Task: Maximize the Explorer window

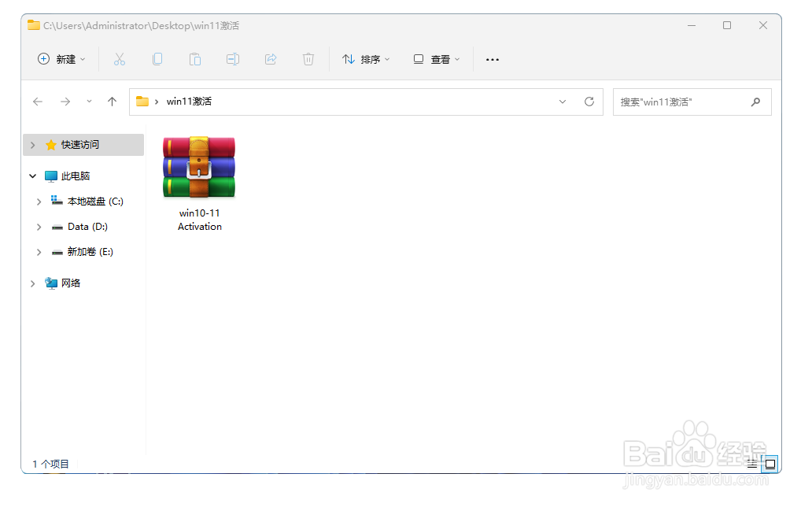Action: tap(727, 25)
